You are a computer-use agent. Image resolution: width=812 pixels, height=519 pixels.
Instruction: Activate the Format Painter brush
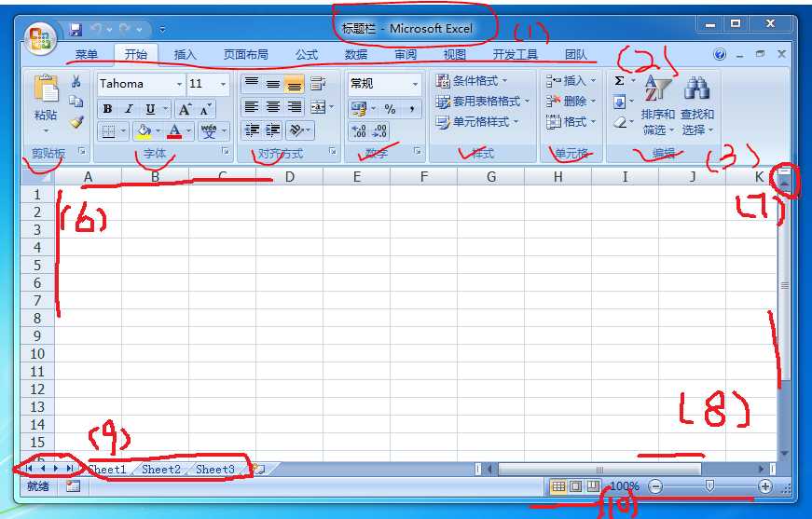coord(76,122)
